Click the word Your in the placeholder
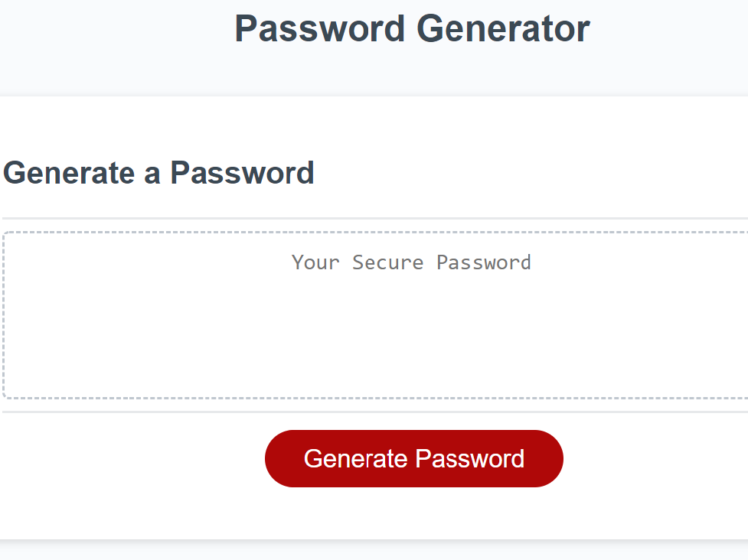748x560 pixels. 315,262
